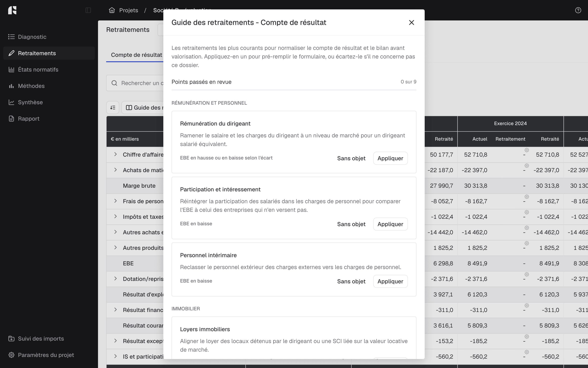Go to Méthodes in sidebar
The width and height of the screenshot is (588, 368).
tap(49, 86)
